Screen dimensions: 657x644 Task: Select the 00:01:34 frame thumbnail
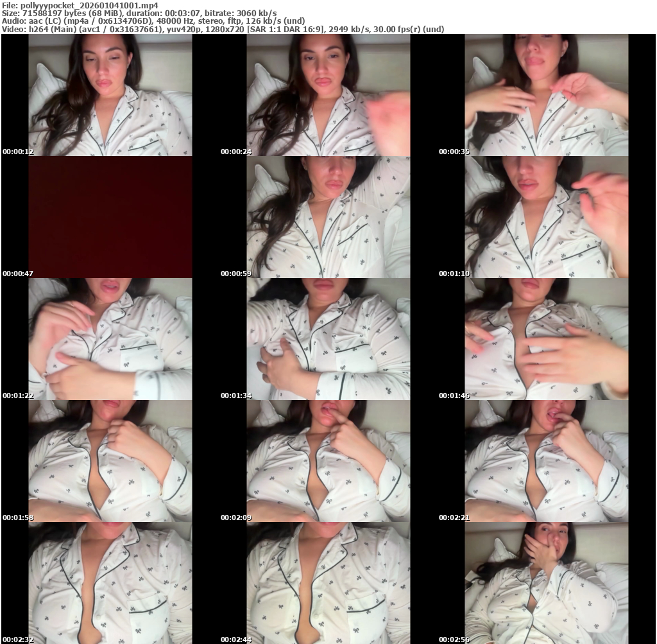[328, 339]
